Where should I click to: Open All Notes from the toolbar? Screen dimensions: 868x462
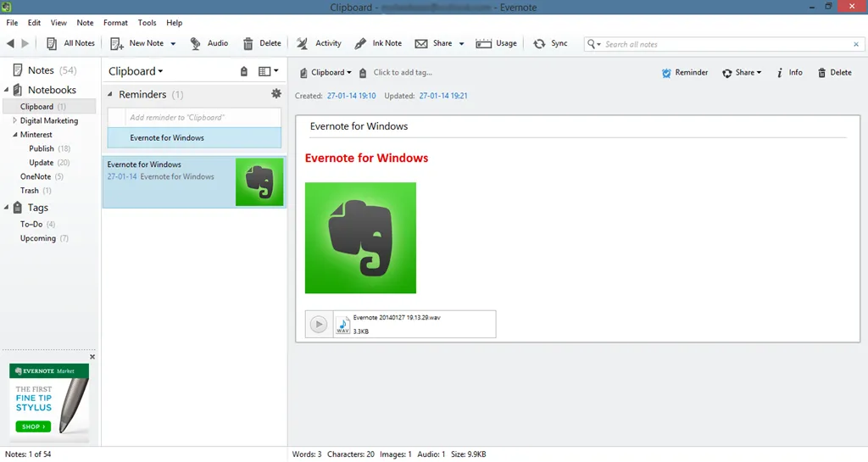point(70,43)
